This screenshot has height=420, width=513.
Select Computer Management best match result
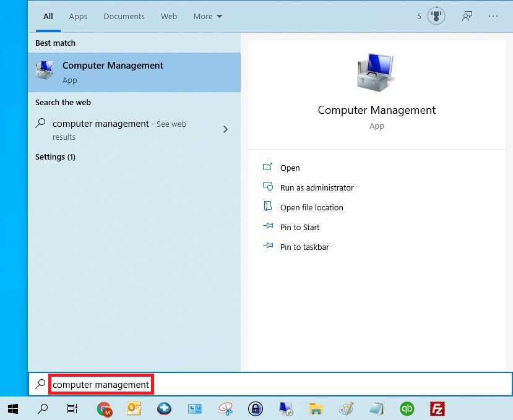coord(134,72)
